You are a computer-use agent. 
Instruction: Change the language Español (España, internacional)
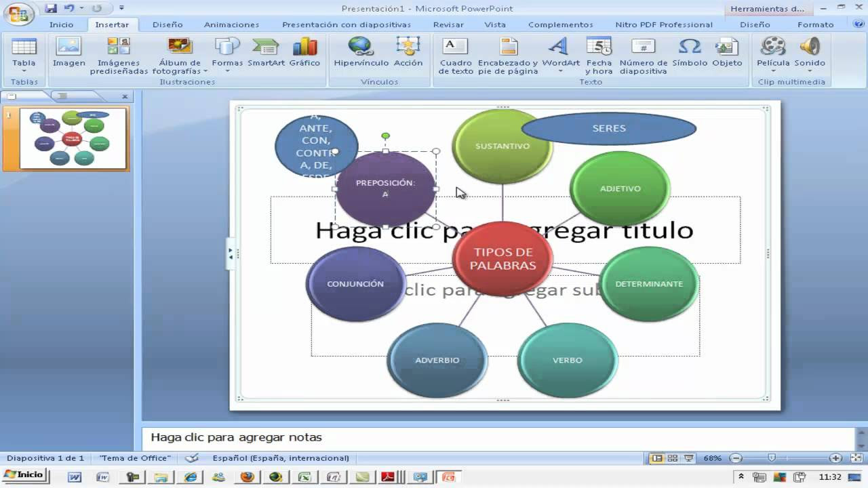[x=281, y=458]
